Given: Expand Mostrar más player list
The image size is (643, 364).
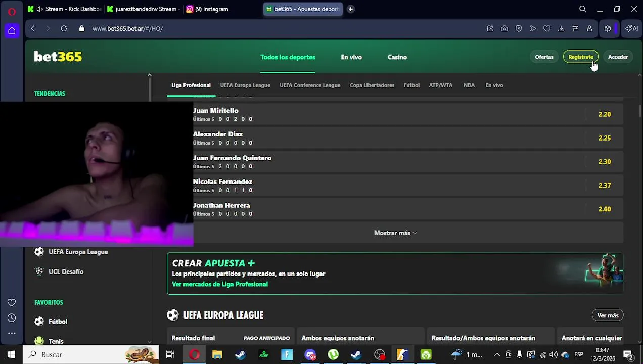Looking at the screenshot, I should coord(395,233).
